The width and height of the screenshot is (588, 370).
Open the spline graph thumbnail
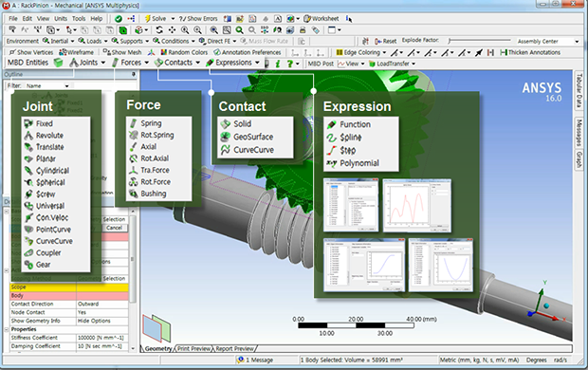tap(417, 206)
